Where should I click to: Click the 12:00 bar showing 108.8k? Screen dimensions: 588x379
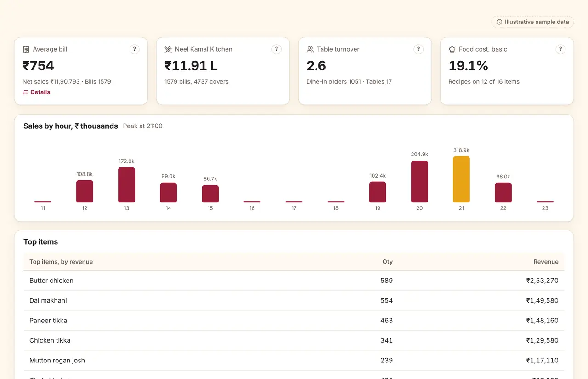pos(85,191)
